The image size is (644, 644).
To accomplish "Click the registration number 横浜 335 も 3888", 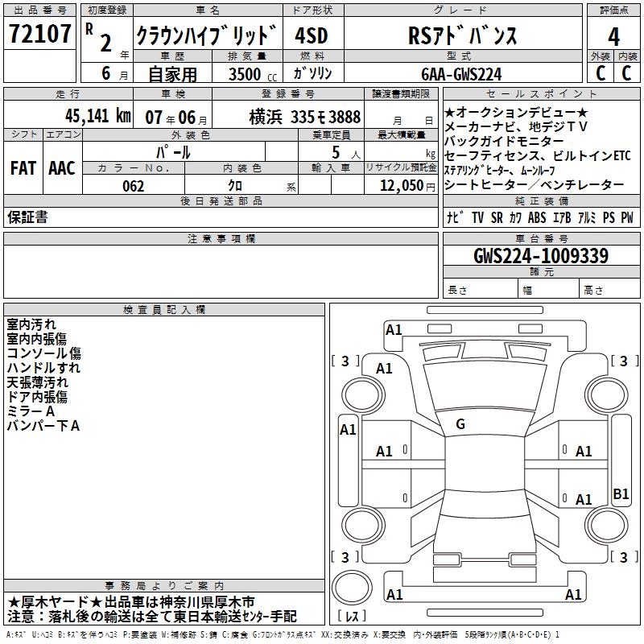I will tap(305, 118).
